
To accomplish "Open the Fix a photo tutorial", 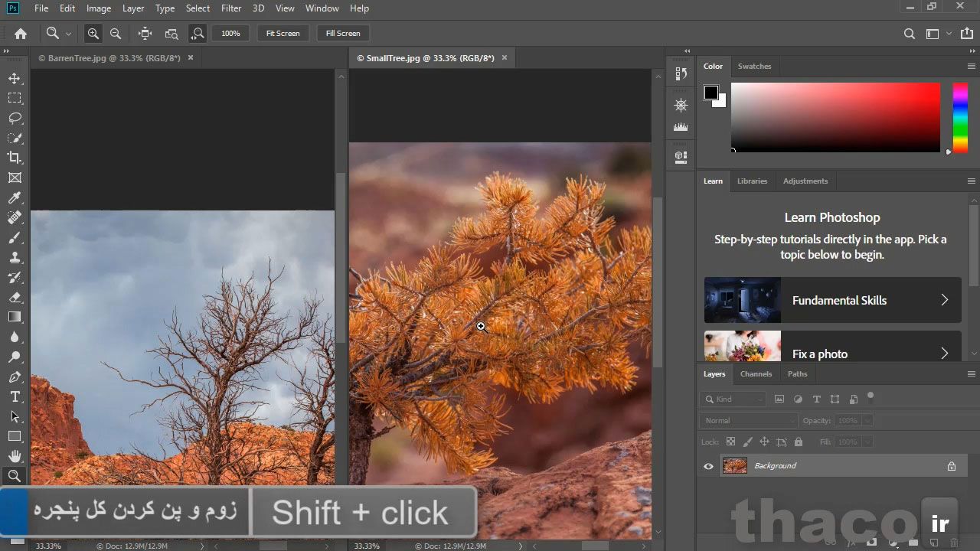I will click(832, 346).
